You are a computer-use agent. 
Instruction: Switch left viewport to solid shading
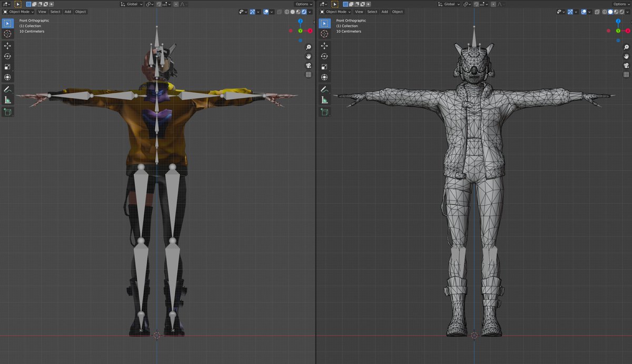click(x=292, y=12)
